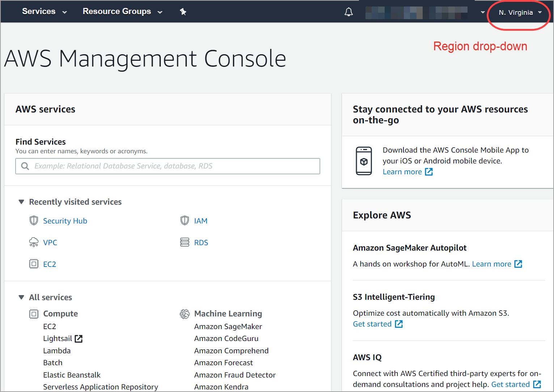Image resolution: width=554 pixels, height=392 pixels.
Task: Click the Find Services label
Action: 41,142
